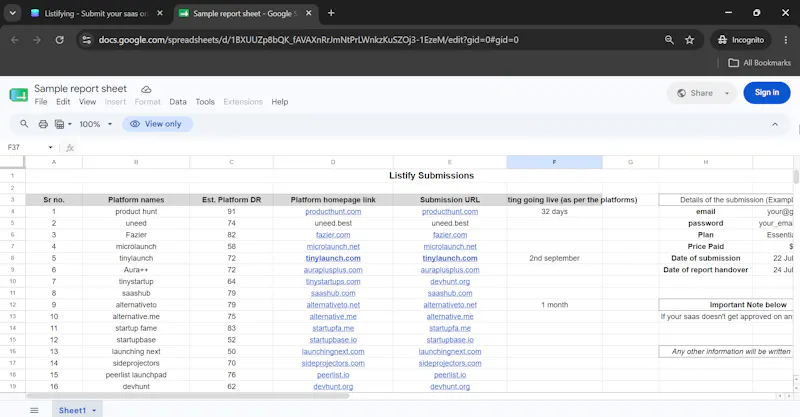Screen dimensions: 800x417
Task: Open the Share options dropdown arrow
Action: 727,93
